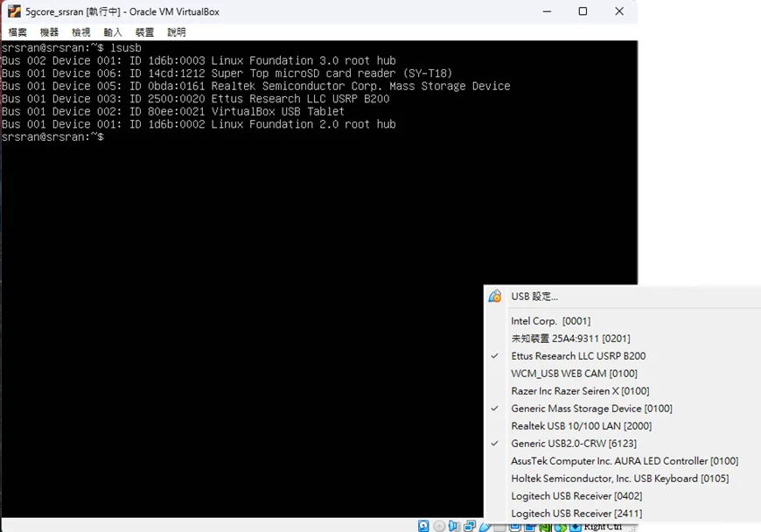The image size is (761, 532).
Task: Click the window title '5gcore_srsran [執行中]'
Action: click(x=73, y=11)
